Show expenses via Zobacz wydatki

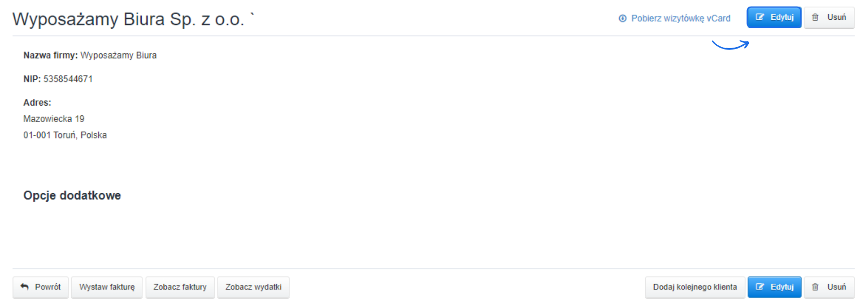click(253, 287)
